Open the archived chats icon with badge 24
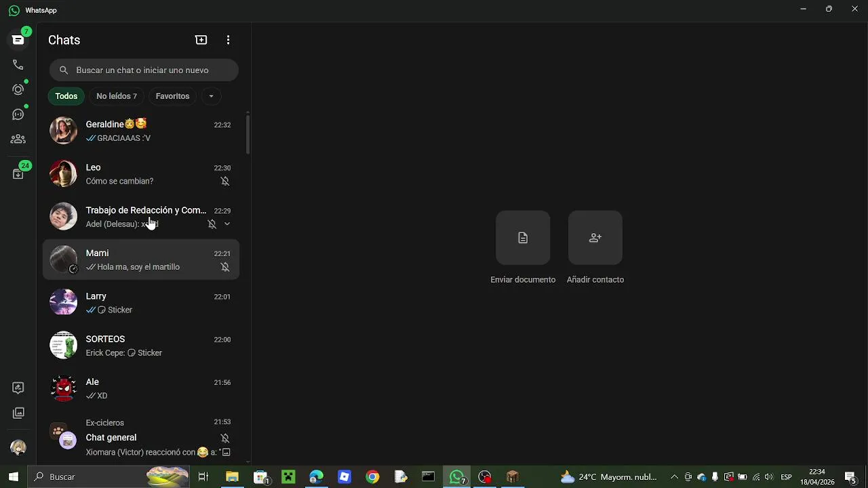This screenshot has height=488, width=868. tap(18, 174)
